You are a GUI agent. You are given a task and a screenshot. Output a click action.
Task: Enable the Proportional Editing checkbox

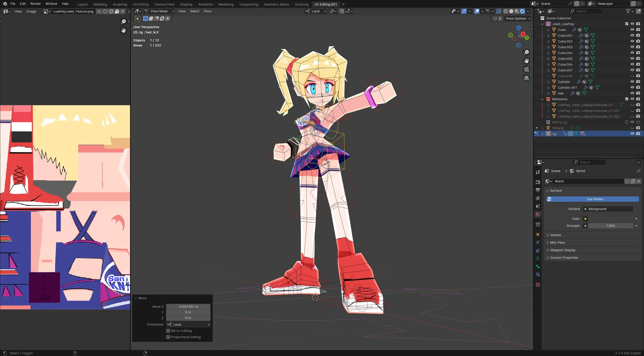[168, 337]
